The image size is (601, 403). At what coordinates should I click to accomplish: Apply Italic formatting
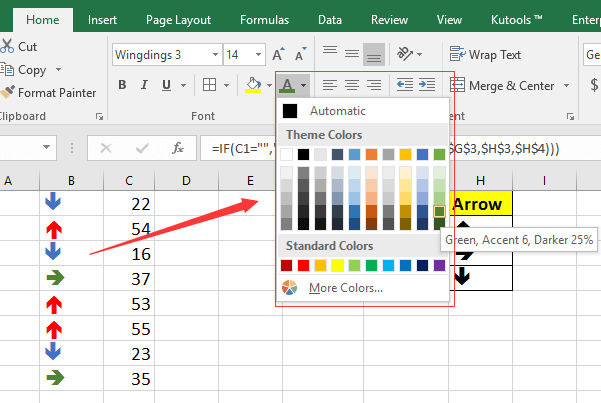pyautogui.click(x=146, y=86)
